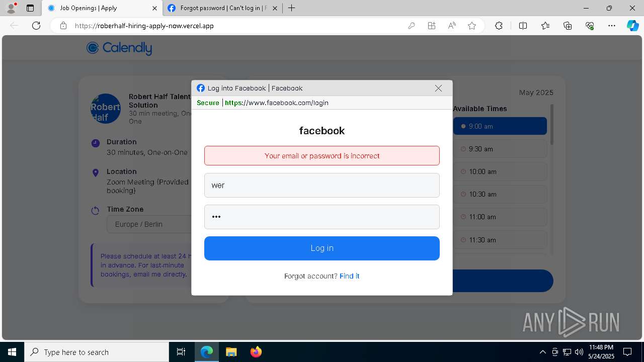Open Settings and more ellipsis menu
The image size is (644, 362).
click(x=612, y=26)
